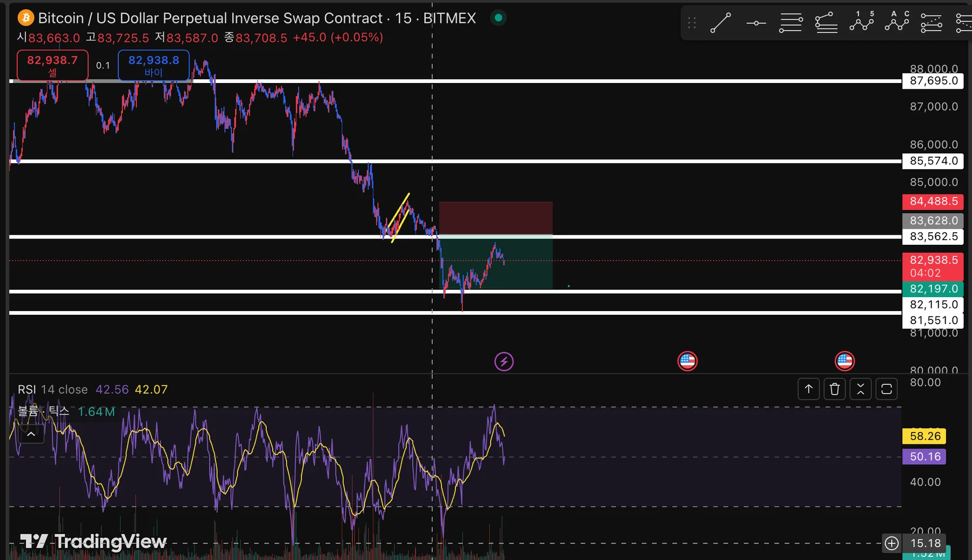This screenshot has height=560, width=972.
Task: Click the orange Bitcoin symbol logo
Action: point(25,18)
